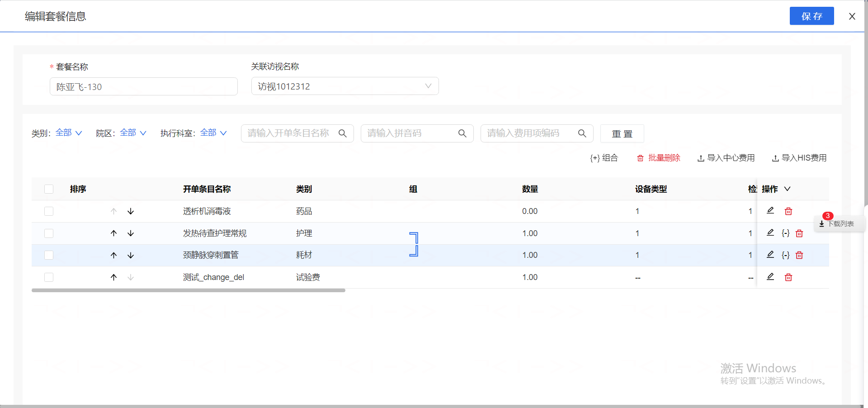Move 颈静脉穿刺置管 down one position
This screenshot has height=408, width=868.
131,255
